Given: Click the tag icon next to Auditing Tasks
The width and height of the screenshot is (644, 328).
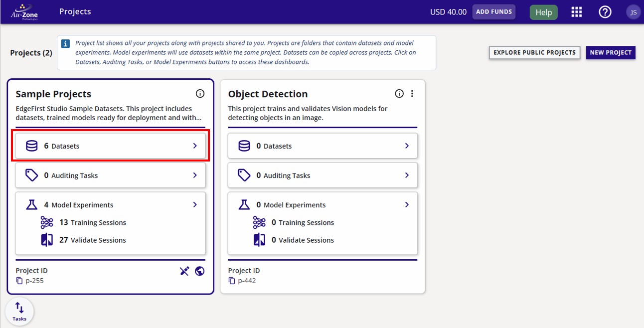Looking at the screenshot, I should pyautogui.click(x=32, y=175).
